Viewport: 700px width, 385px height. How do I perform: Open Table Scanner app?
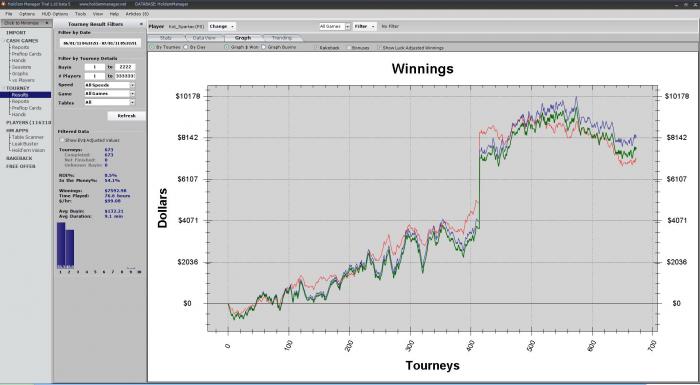click(x=27, y=137)
